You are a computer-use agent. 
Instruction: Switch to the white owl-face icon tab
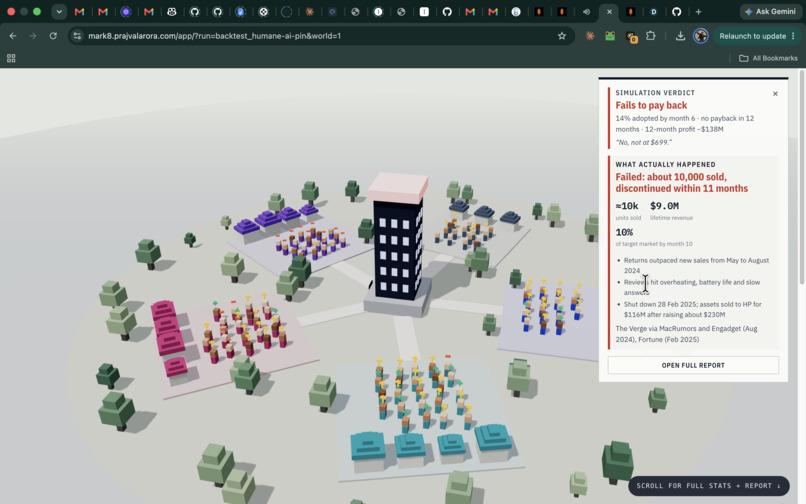click(x=172, y=12)
